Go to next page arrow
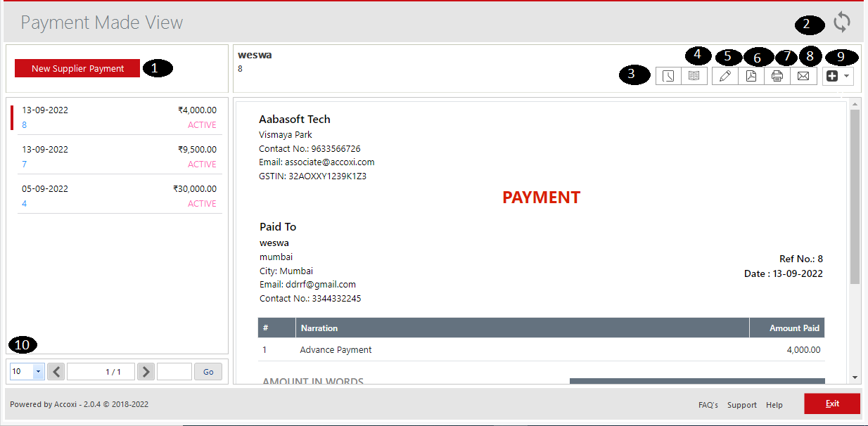868x426 pixels. coord(146,371)
